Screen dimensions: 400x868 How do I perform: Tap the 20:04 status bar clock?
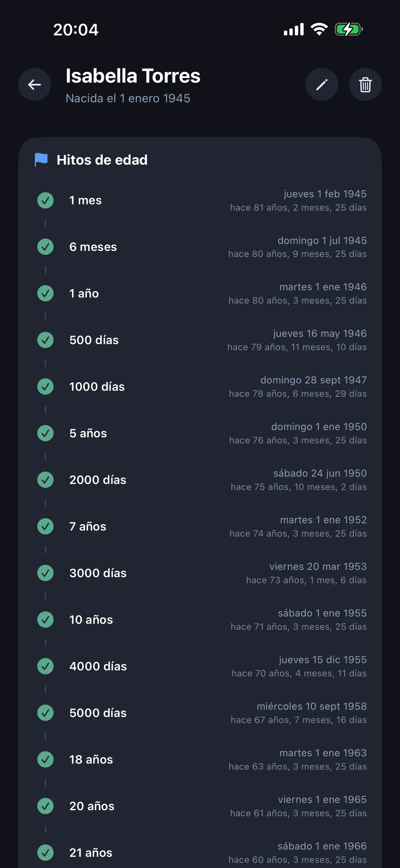click(x=76, y=30)
